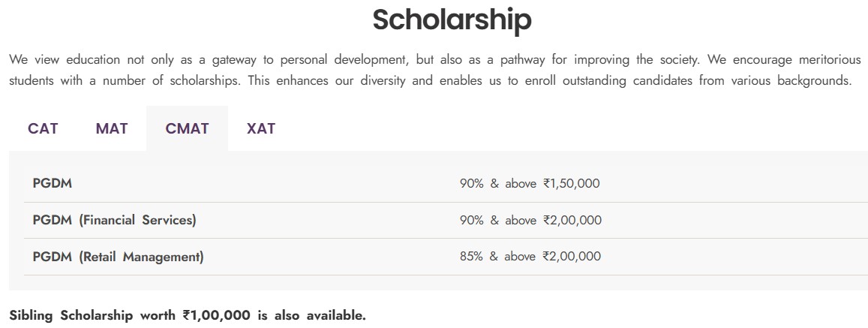Image resolution: width=868 pixels, height=328 pixels.
Task: Click 'Financial Services' text in second row
Action: click(137, 220)
